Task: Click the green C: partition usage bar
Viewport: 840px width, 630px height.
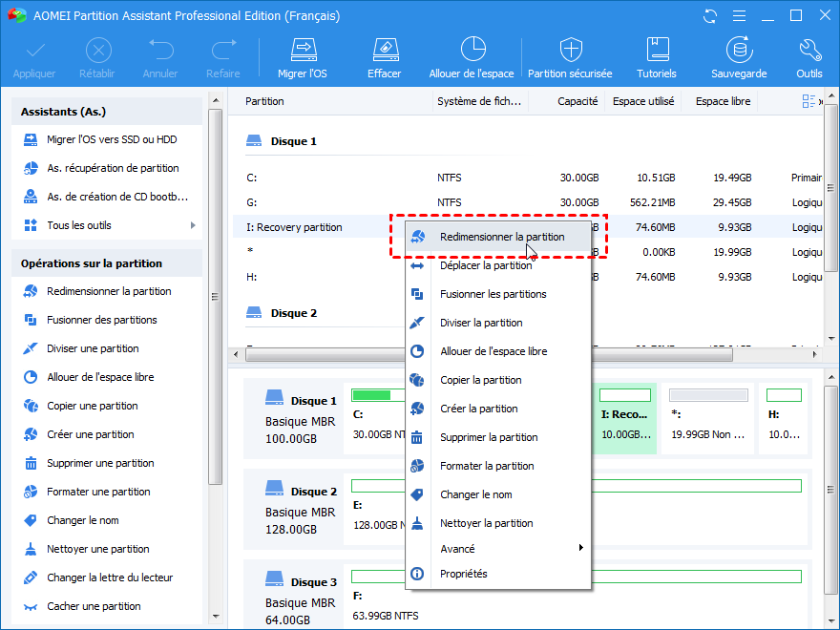Action: pyautogui.click(x=372, y=395)
